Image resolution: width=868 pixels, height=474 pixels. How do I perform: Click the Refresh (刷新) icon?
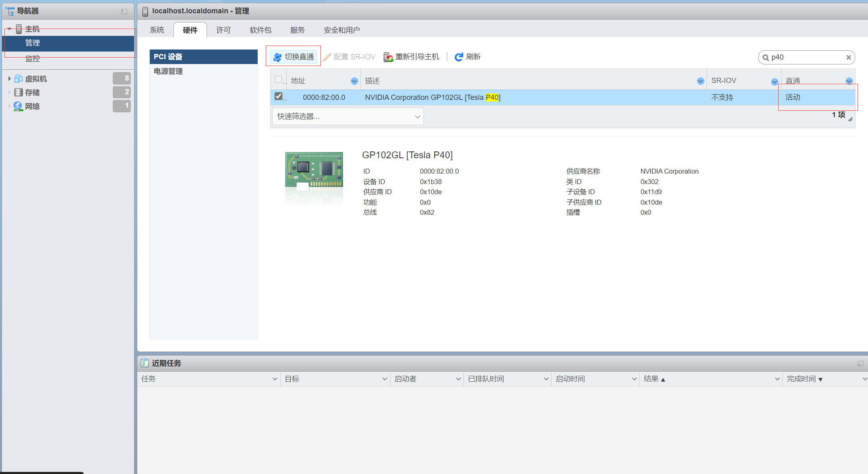pyautogui.click(x=459, y=57)
